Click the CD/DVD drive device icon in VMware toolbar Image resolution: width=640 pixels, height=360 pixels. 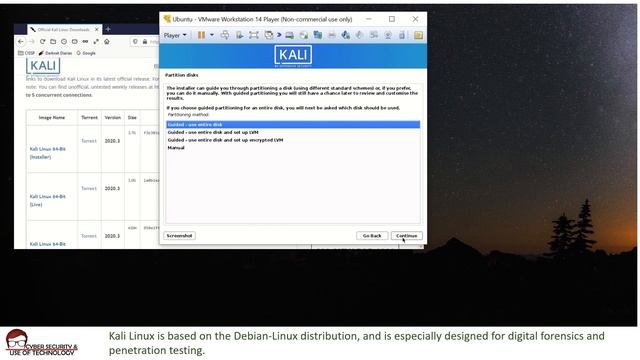[303, 35]
